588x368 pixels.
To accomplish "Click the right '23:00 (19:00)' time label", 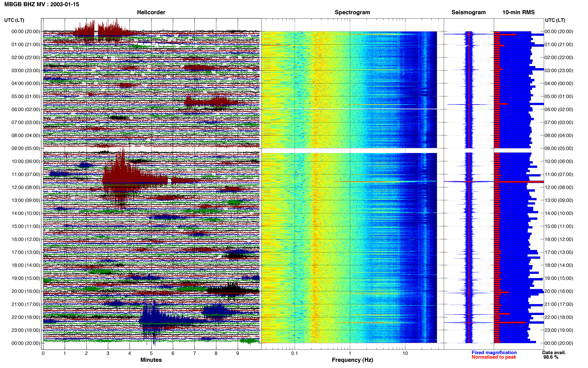I will [x=559, y=330].
